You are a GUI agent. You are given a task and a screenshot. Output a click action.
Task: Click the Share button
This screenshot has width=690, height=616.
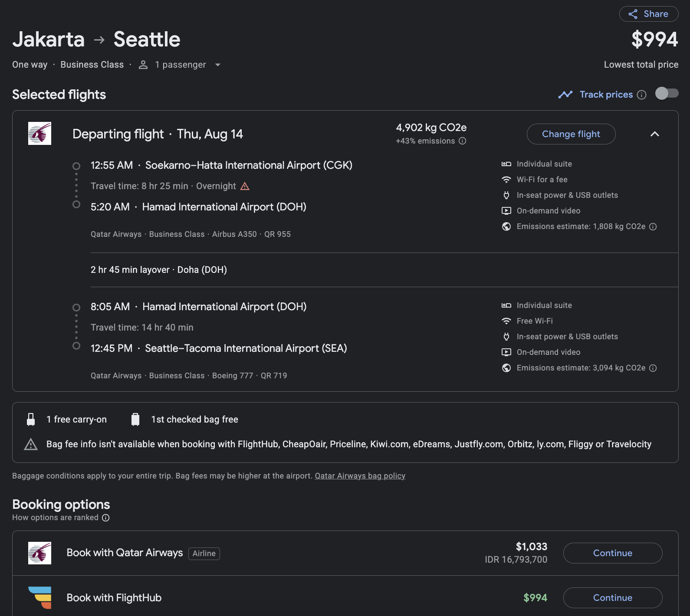coord(648,14)
